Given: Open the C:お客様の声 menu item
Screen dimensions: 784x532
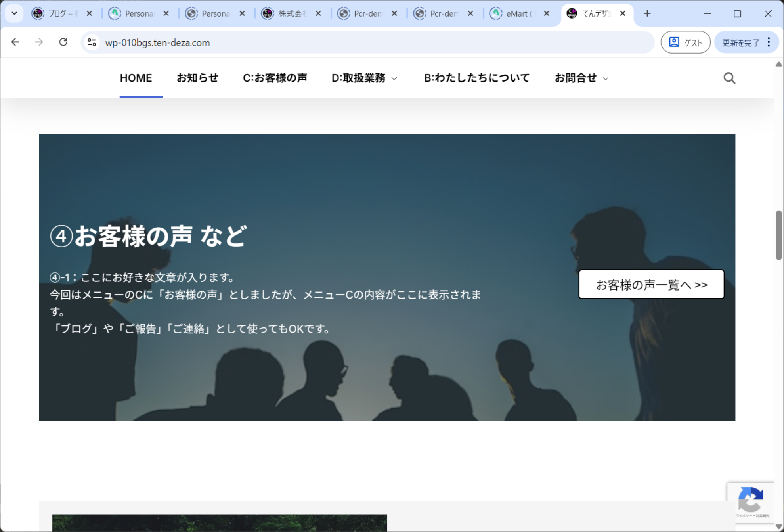Looking at the screenshot, I should [275, 78].
